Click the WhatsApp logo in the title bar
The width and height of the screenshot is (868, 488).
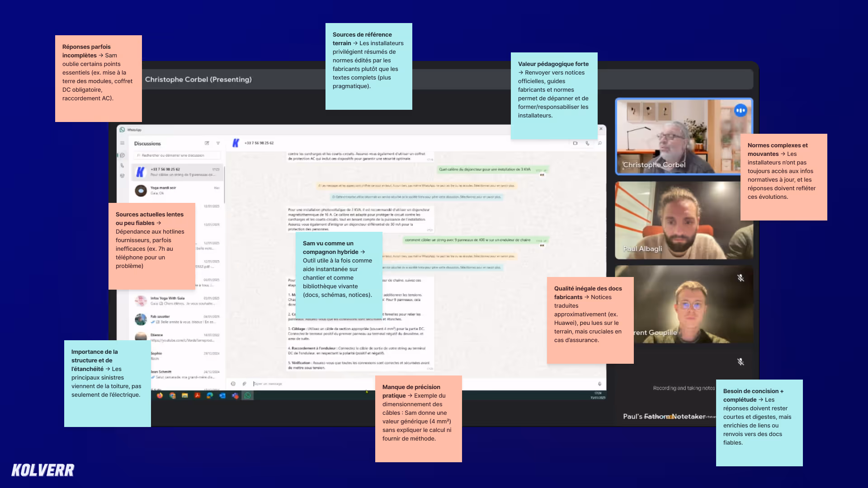pos(122,130)
